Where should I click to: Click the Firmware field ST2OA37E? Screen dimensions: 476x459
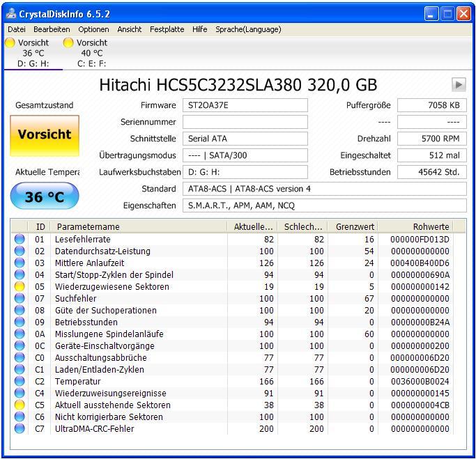coord(245,105)
